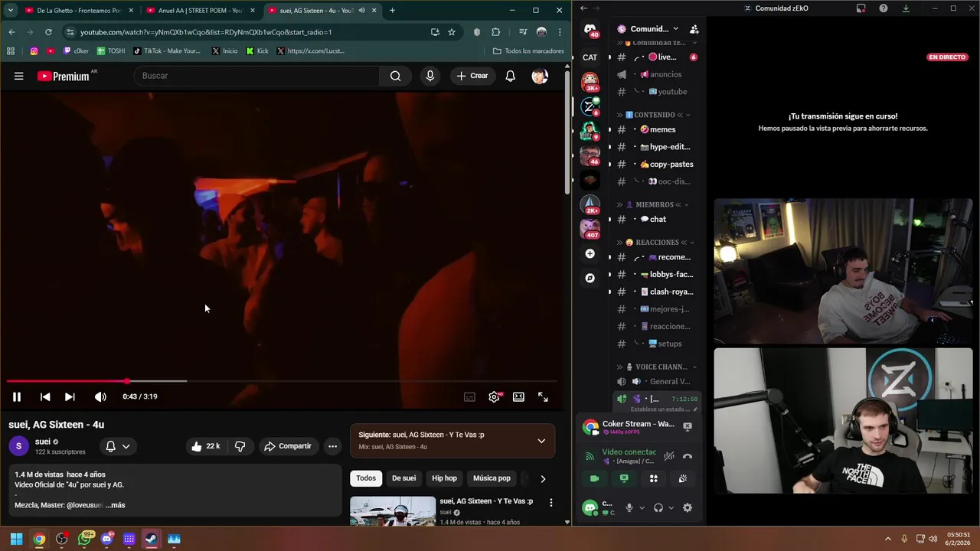The width and height of the screenshot is (980, 551).
Task: Switch player to theater mode
Action: (518, 396)
